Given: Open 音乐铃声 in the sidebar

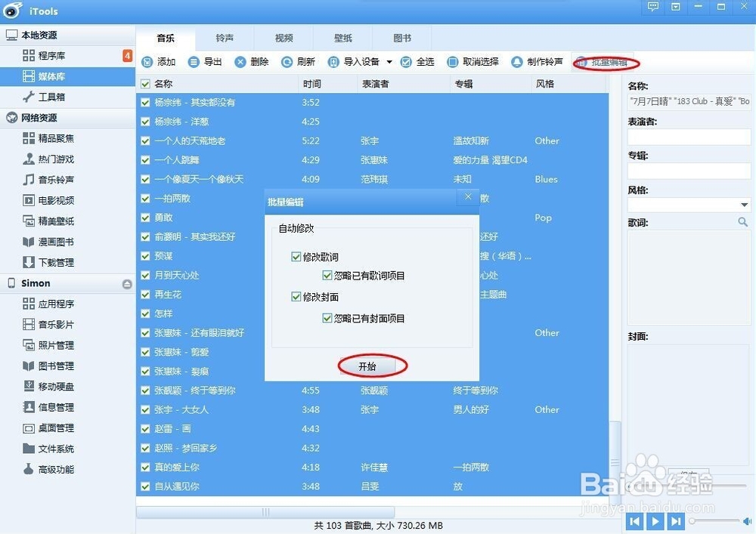Looking at the screenshot, I should click(67, 180).
